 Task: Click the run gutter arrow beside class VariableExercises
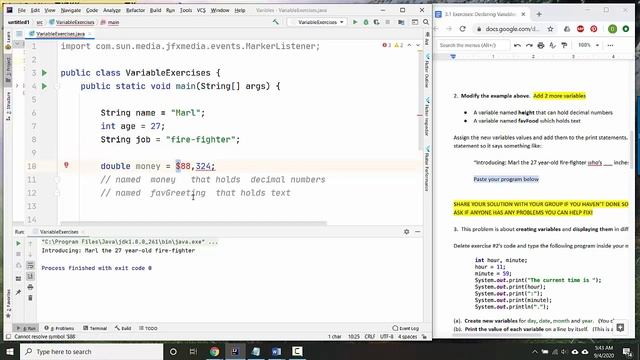click(x=44, y=73)
